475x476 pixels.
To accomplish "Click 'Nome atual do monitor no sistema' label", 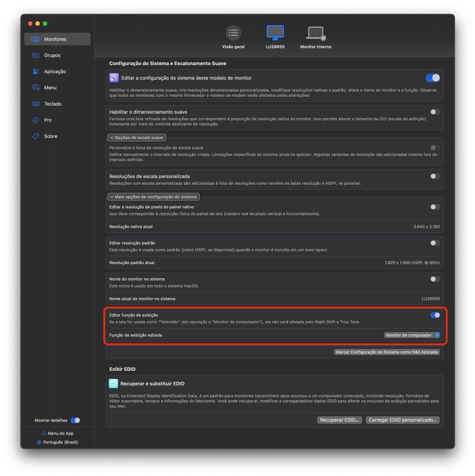I will tap(142, 299).
